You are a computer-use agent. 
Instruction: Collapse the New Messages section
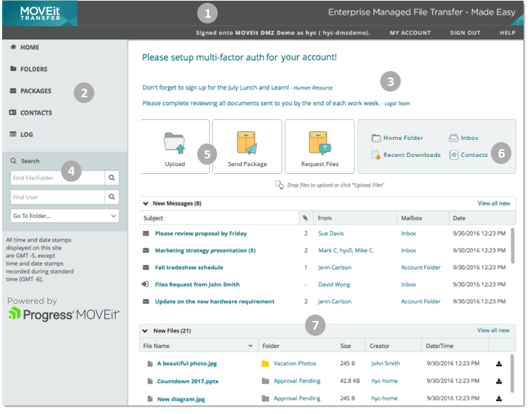[x=146, y=204]
